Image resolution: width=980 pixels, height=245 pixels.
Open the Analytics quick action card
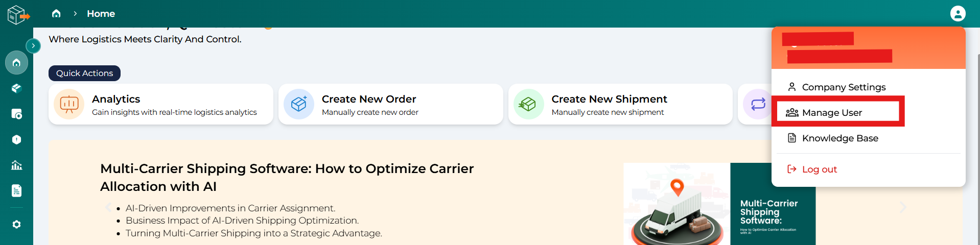pos(160,104)
